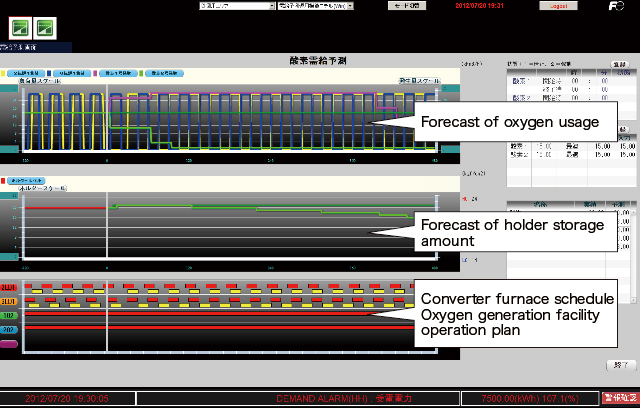Click the 7500.00(kWh) 107.1(%) status value
This screenshot has height=408, width=640.
click(530, 399)
